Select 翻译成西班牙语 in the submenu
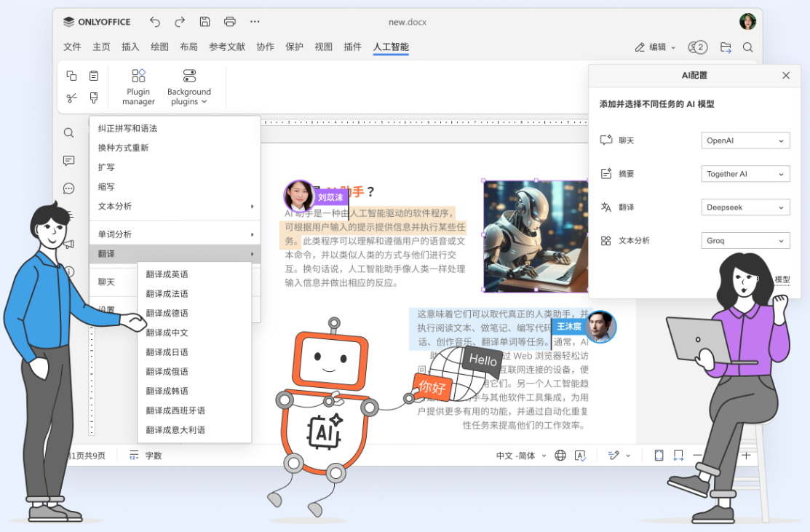This screenshot has width=810, height=532. 194,410
